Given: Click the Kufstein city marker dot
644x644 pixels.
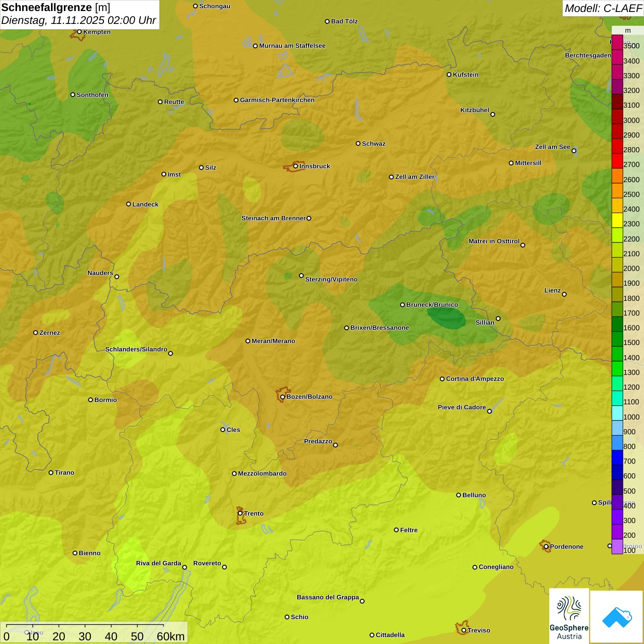Looking at the screenshot, I should tap(449, 75).
